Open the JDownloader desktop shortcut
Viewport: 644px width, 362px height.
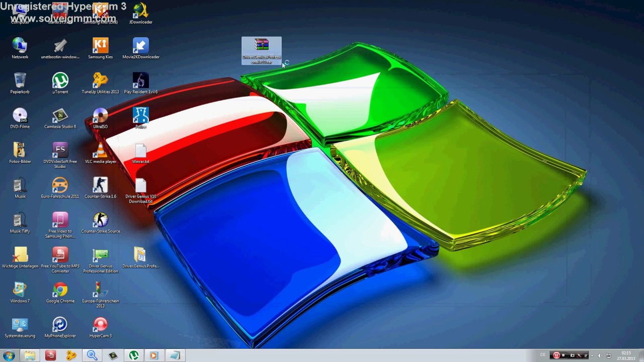(141, 14)
